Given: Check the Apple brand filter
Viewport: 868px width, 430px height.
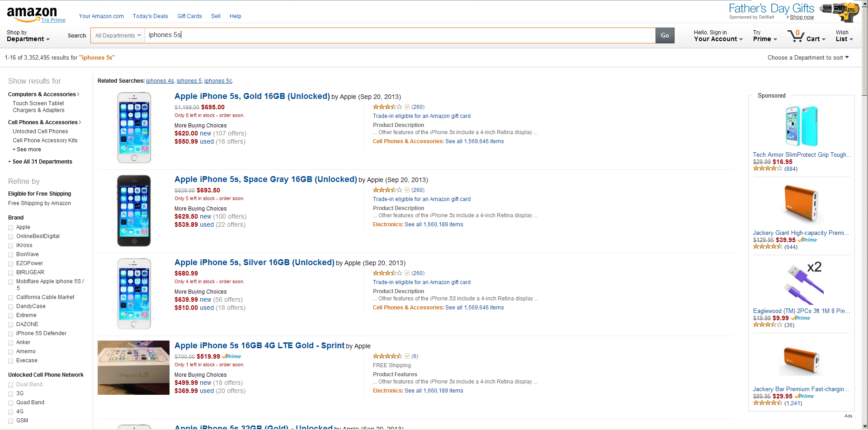Looking at the screenshot, I should tap(11, 228).
